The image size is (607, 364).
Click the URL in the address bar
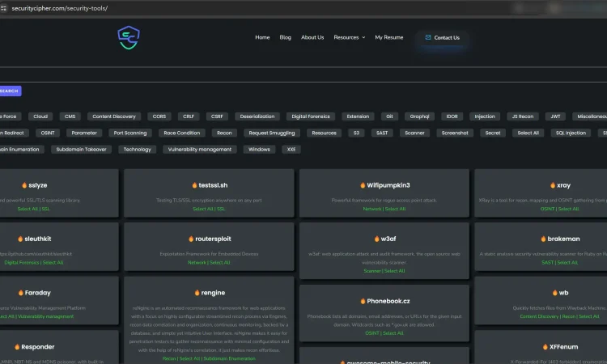coord(60,8)
